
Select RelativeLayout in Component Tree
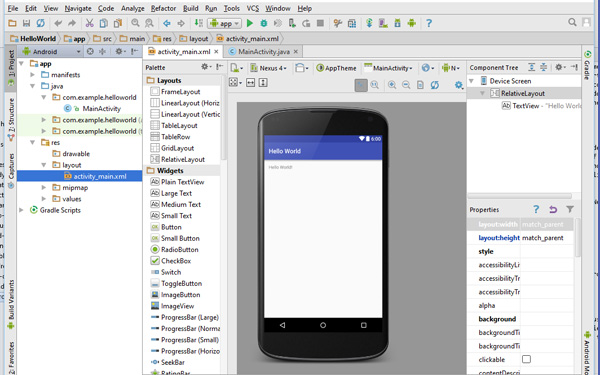523,93
